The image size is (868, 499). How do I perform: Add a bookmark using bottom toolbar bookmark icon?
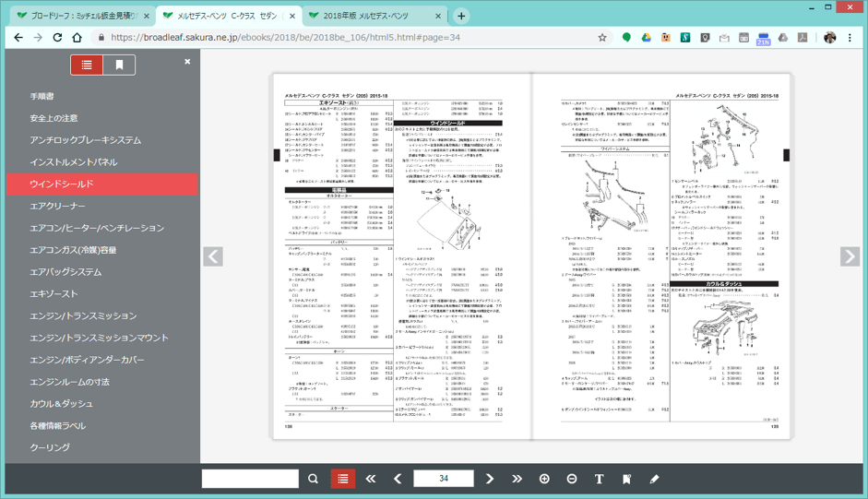[626, 479]
